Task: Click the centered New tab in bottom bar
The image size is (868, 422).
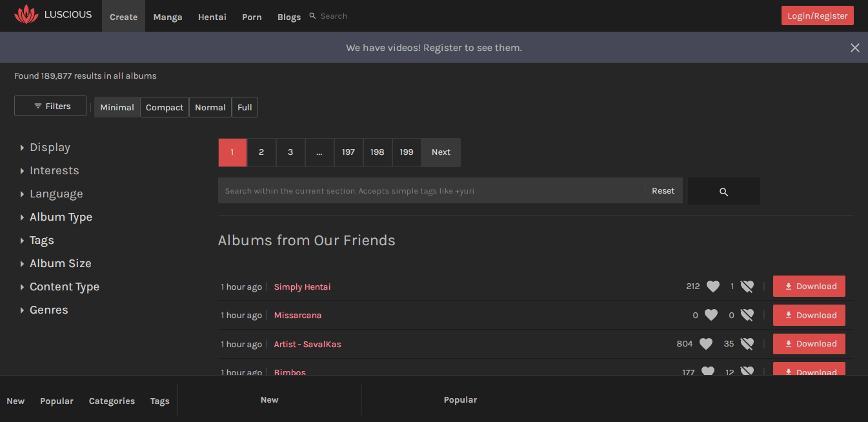Action: tap(269, 400)
